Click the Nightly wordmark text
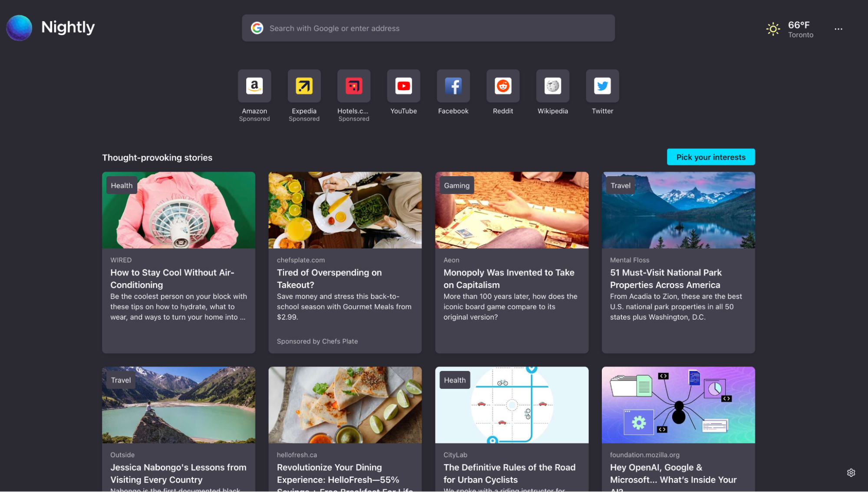Image resolution: width=868 pixels, height=492 pixels. coord(68,27)
